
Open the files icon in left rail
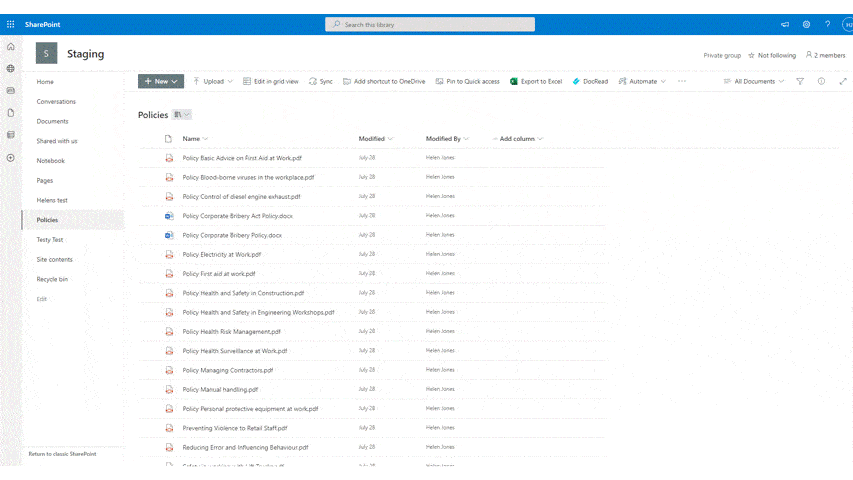pyautogui.click(x=11, y=113)
